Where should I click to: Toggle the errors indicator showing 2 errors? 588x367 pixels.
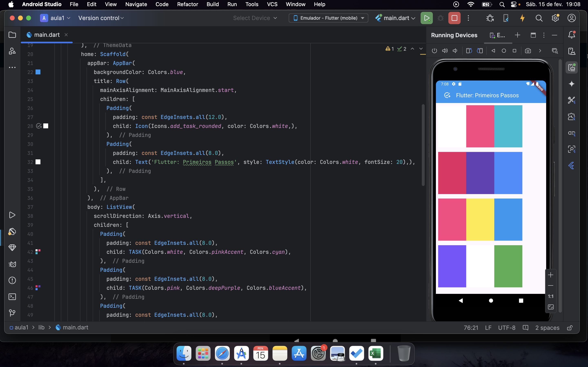click(402, 49)
